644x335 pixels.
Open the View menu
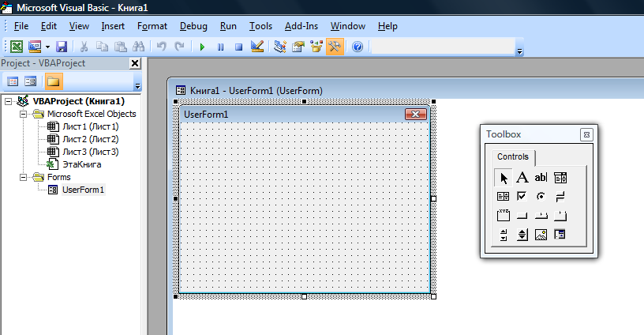click(79, 26)
